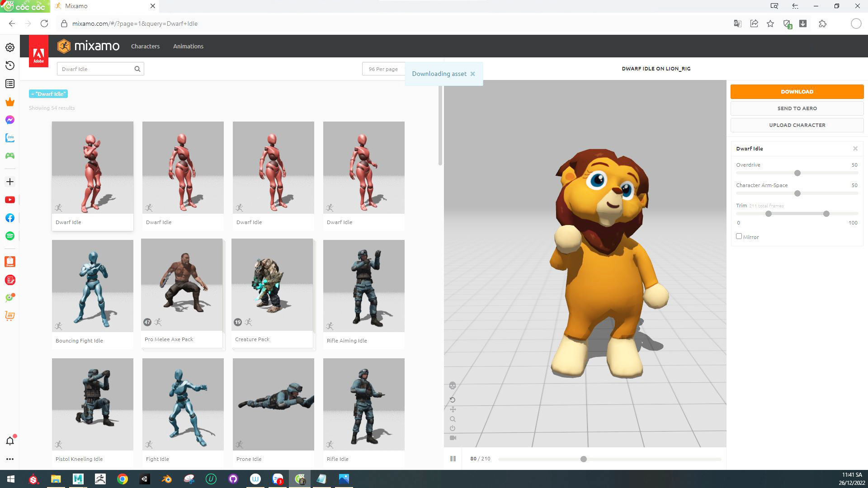This screenshot has height=488, width=868.
Task: Click the browser back arrow
Action: click(12, 23)
